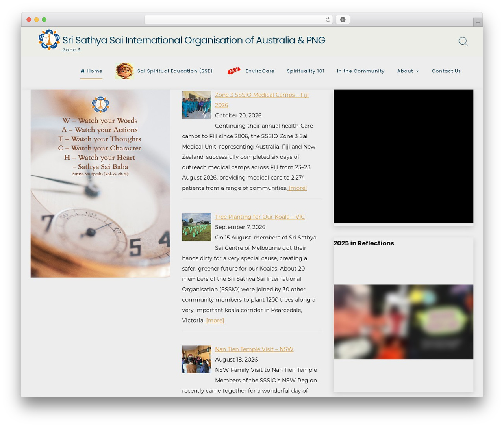504x427 pixels.
Task: Click the Zone 3 subtitle text
Action: (71, 50)
